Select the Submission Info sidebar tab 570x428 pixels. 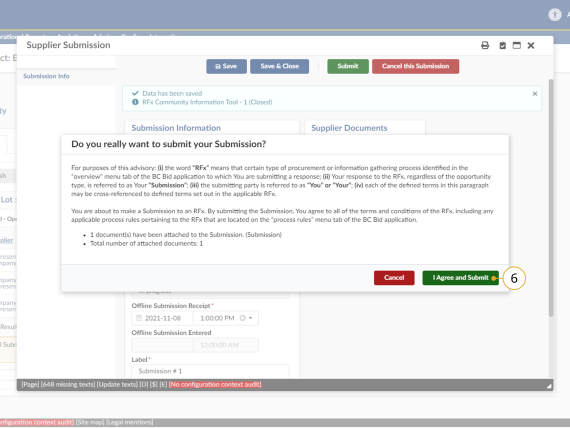(x=46, y=76)
